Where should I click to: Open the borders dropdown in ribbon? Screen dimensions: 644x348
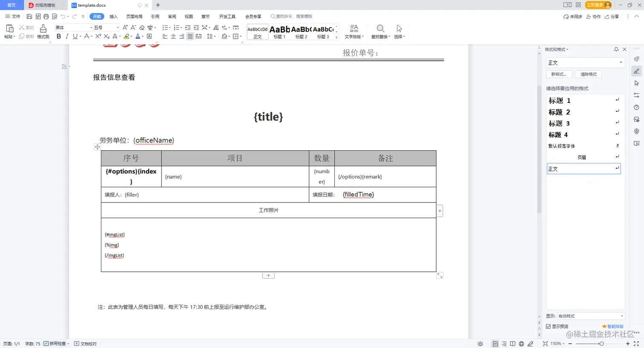[240, 37]
